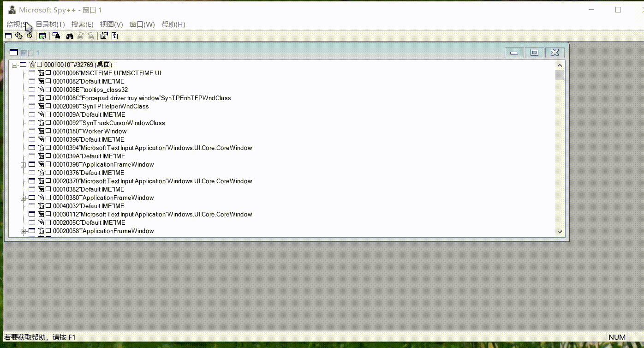Select window 00010396 Default IME row
The image size is (644, 348).
pyautogui.click(x=81, y=139)
